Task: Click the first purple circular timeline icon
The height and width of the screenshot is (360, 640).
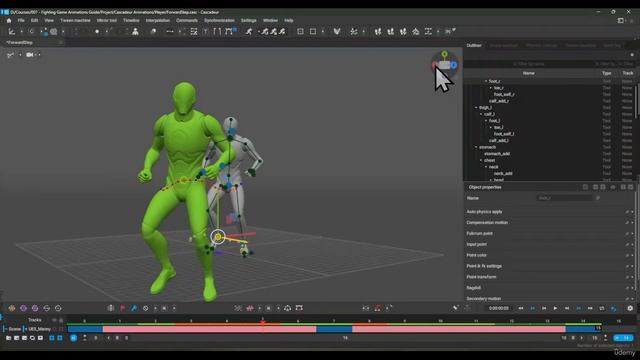Action: tap(24, 308)
